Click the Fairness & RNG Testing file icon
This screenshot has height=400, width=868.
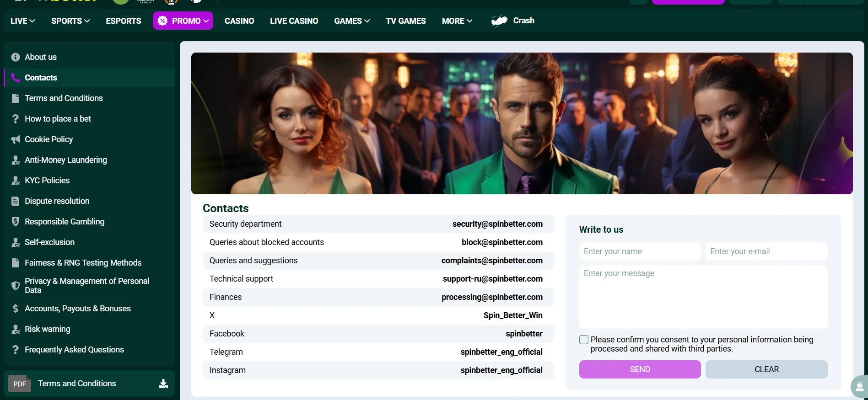click(x=16, y=263)
